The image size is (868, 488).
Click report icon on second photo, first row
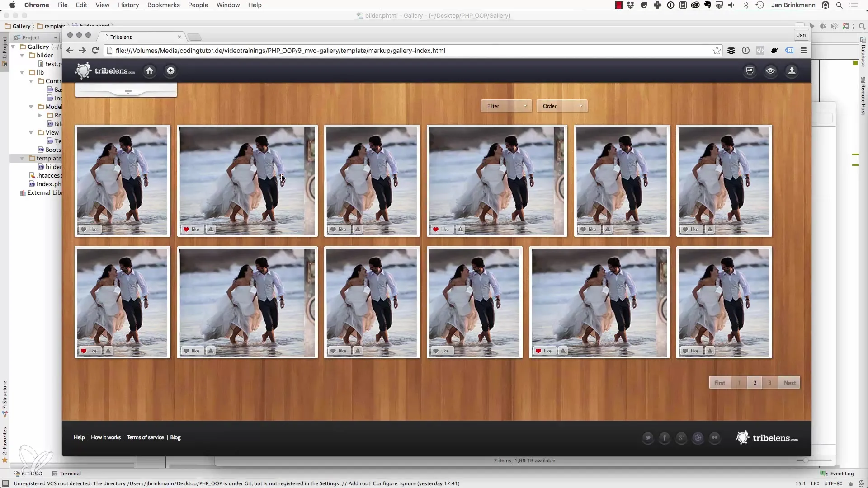[x=211, y=229]
